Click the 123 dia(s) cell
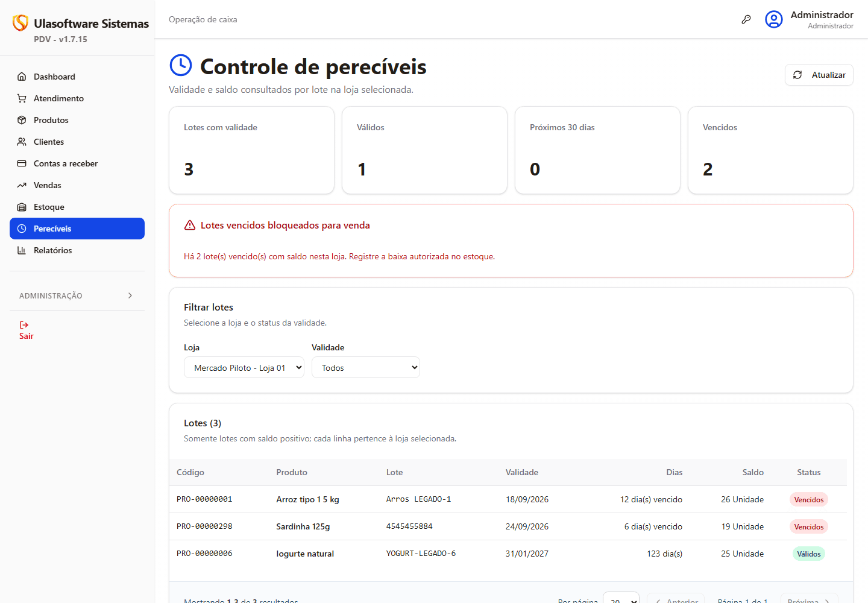The width and height of the screenshot is (868, 603). pos(665,554)
